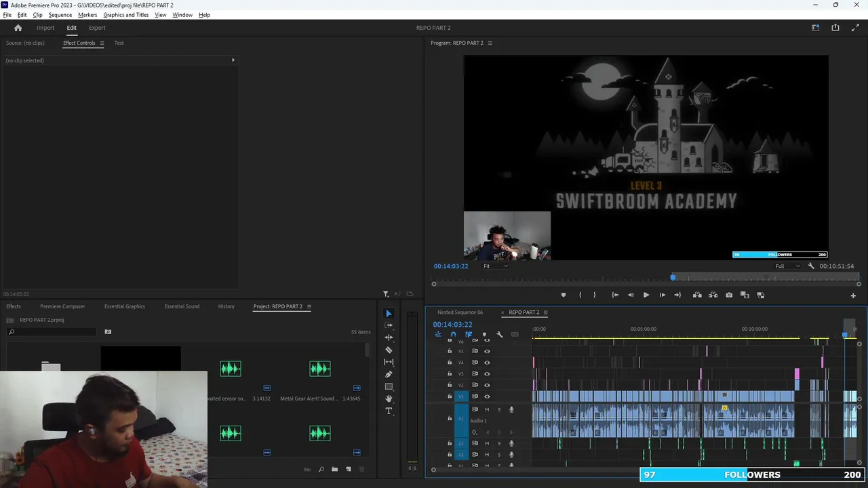Select the Slip tool
This screenshot has width=868, height=488.
click(x=389, y=362)
